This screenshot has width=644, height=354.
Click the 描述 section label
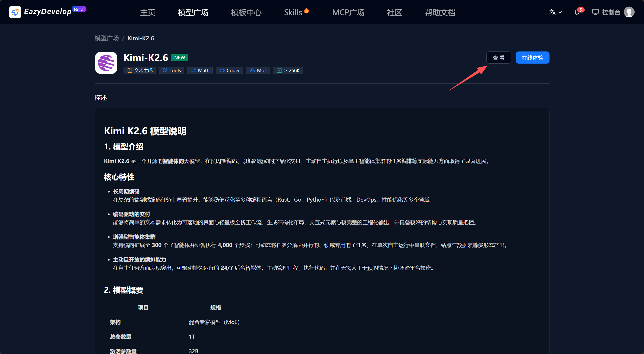pyautogui.click(x=101, y=98)
